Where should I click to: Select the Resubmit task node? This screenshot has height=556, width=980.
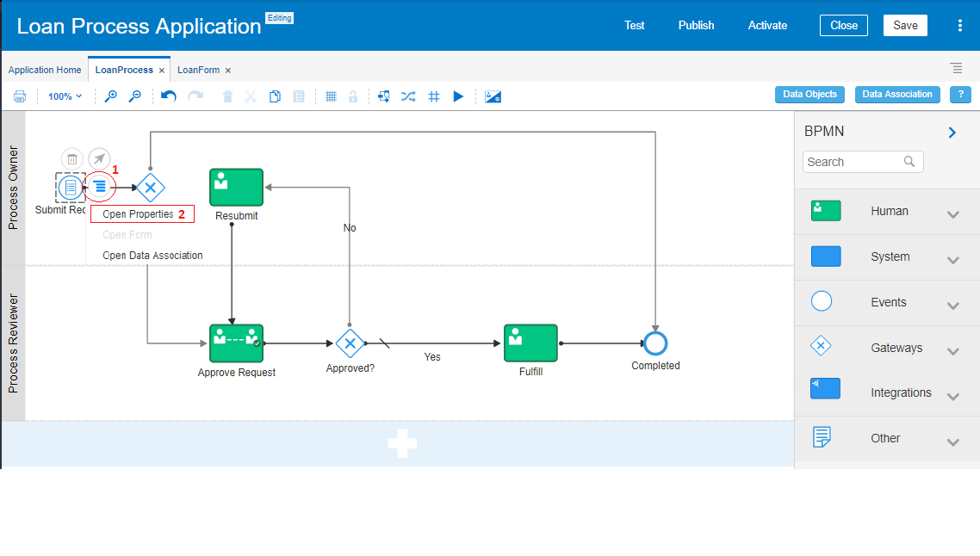[x=236, y=187]
